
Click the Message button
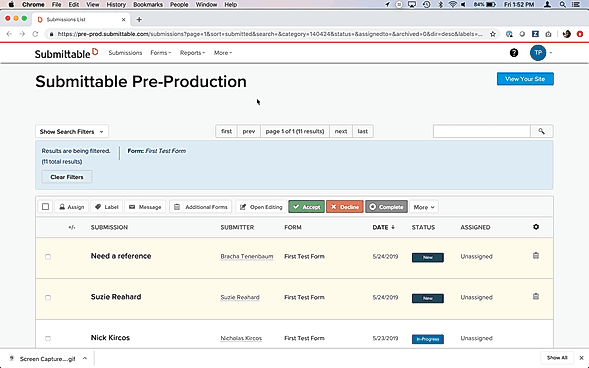pyautogui.click(x=145, y=207)
